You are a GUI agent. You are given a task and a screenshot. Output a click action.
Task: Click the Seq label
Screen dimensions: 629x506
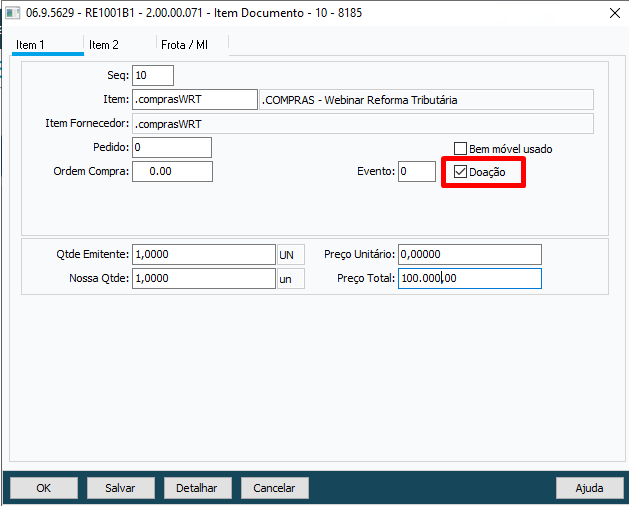point(118,75)
